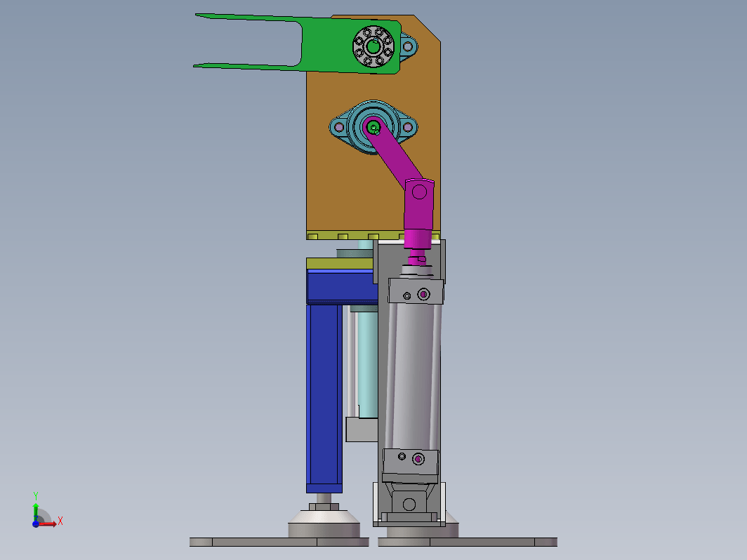Select the bolted bearing ring on the green plate
747x560 pixels.
(x=373, y=46)
